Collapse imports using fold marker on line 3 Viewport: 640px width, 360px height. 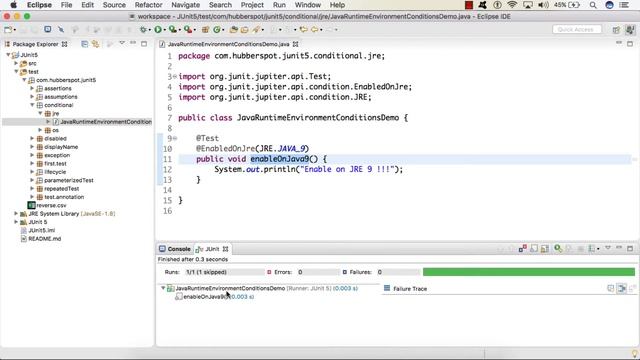click(x=175, y=76)
